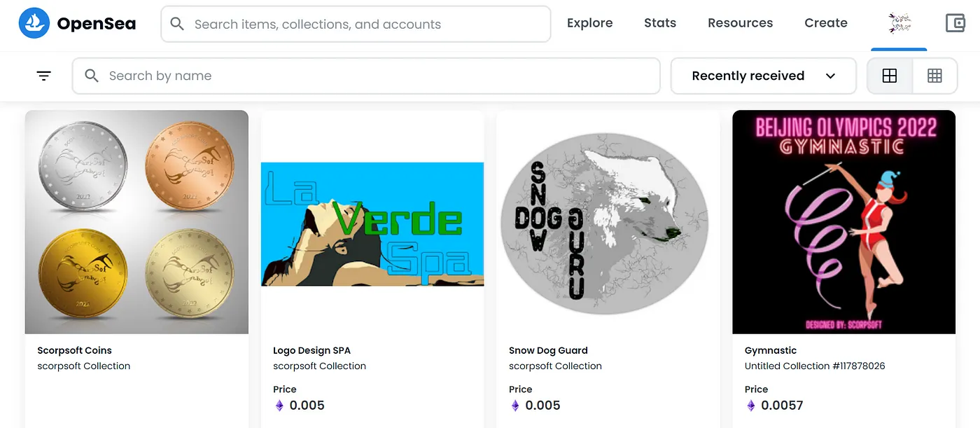This screenshot has height=428, width=980.
Task: Click the OpenSea ship logo
Action: click(34, 23)
